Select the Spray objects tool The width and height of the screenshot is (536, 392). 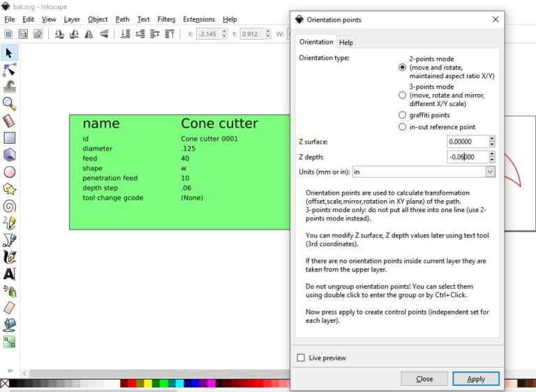click(x=9, y=291)
